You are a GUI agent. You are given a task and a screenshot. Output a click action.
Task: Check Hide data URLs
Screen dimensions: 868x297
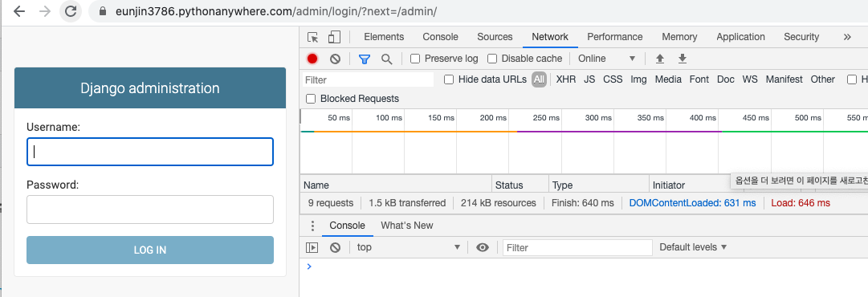tap(449, 79)
